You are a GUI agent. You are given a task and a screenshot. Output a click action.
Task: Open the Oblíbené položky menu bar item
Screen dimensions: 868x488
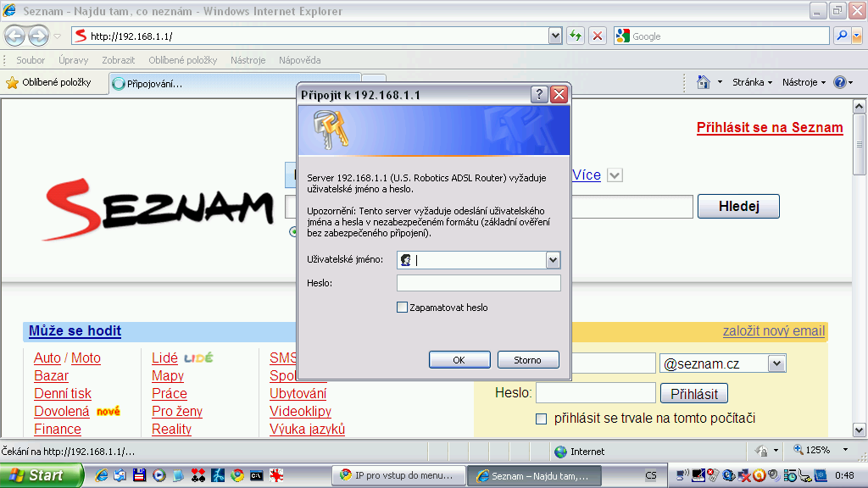click(183, 60)
